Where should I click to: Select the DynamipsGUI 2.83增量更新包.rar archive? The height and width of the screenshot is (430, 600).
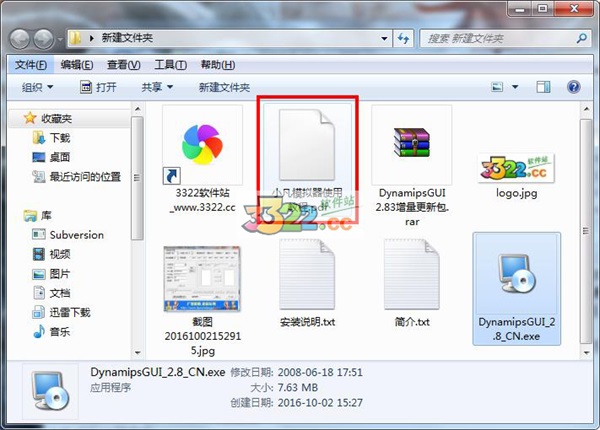(412, 166)
